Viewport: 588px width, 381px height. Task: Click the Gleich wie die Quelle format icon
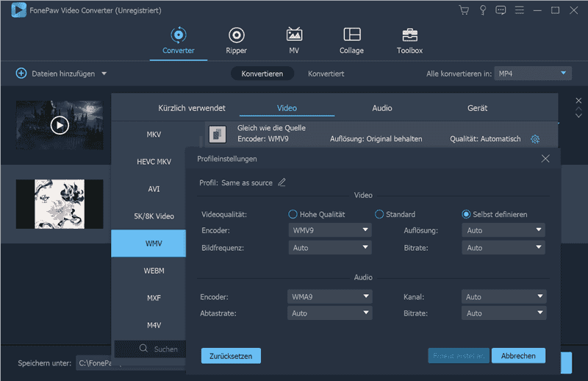[x=218, y=135]
